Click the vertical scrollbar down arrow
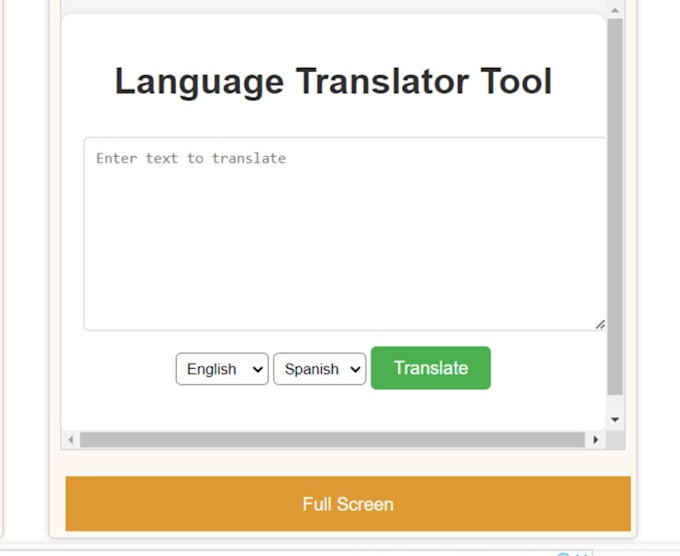Viewport: 680px width, 556px height. point(615,419)
